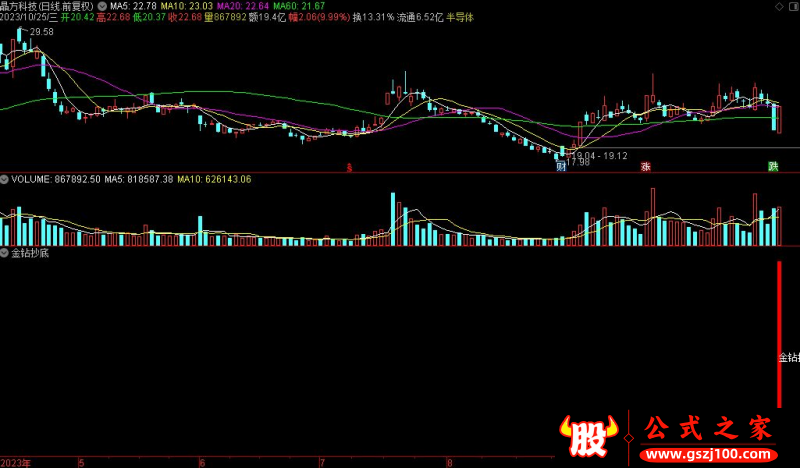Toggle the side panel icon at top right
The image size is (800, 468).
792,6
